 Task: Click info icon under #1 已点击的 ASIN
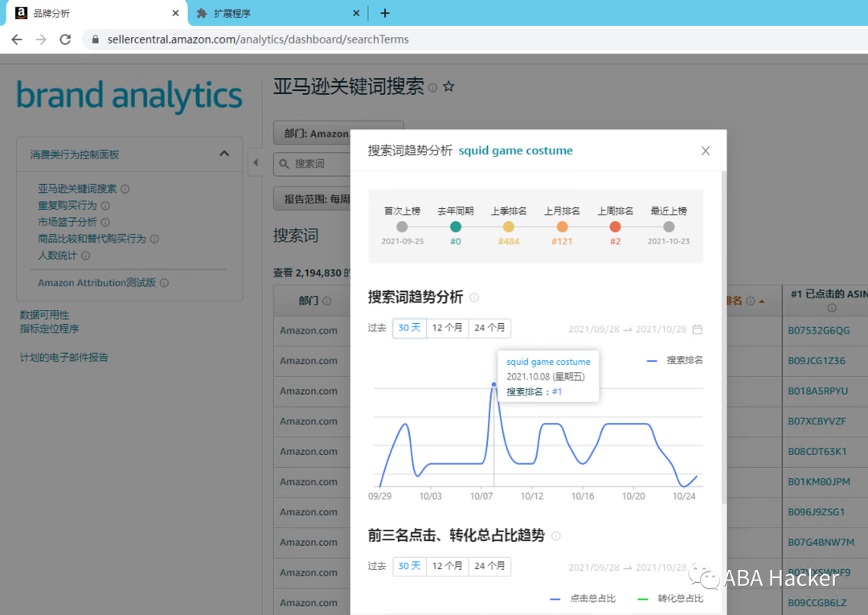pyautogui.click(x=832, y=308)
